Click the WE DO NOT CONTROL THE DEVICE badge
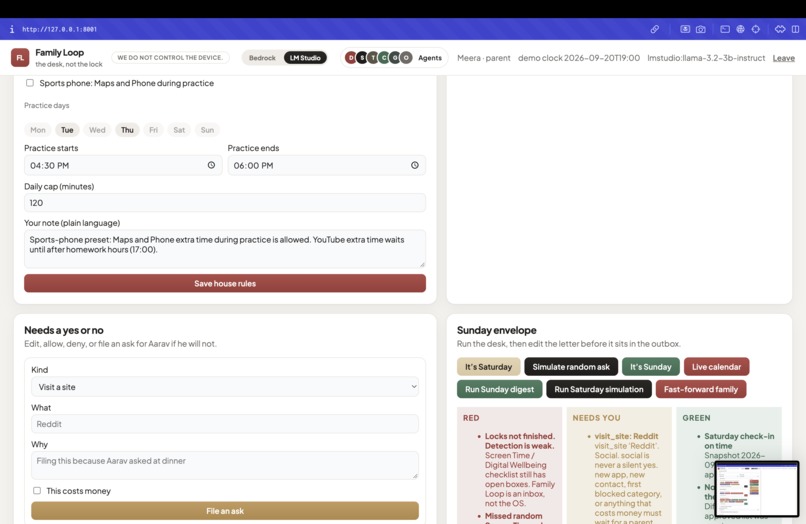The image size is (806, 524). pos(170,58)
